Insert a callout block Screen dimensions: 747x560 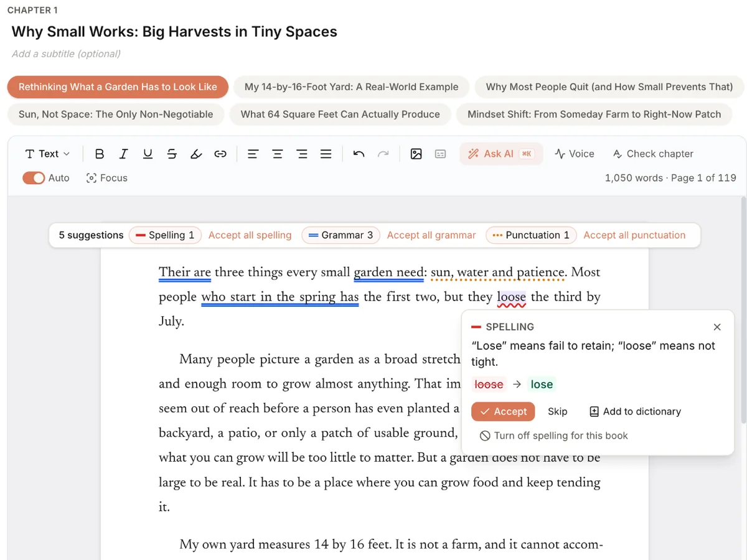441,154
